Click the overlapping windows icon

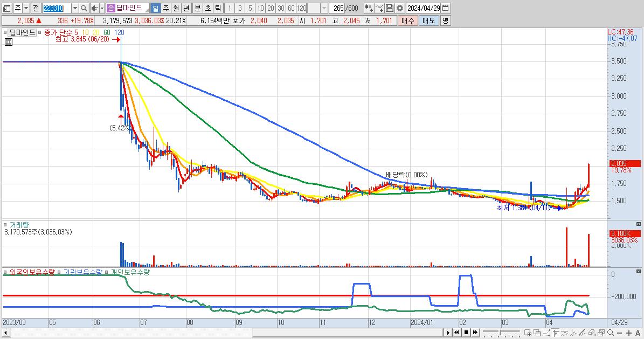[537, 333]
